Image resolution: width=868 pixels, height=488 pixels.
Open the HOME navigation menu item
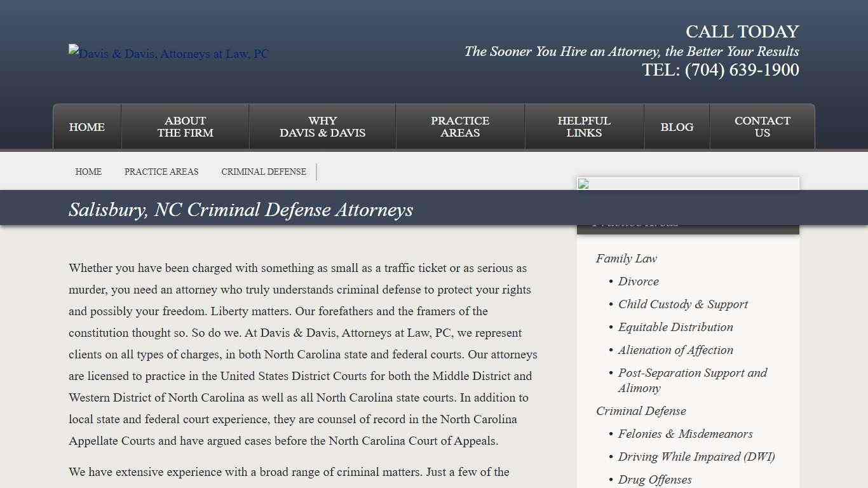[86, 126]
